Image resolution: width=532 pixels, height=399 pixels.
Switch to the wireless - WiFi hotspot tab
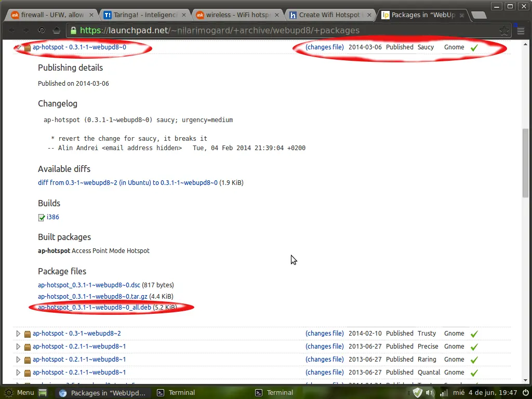(237, 15)
